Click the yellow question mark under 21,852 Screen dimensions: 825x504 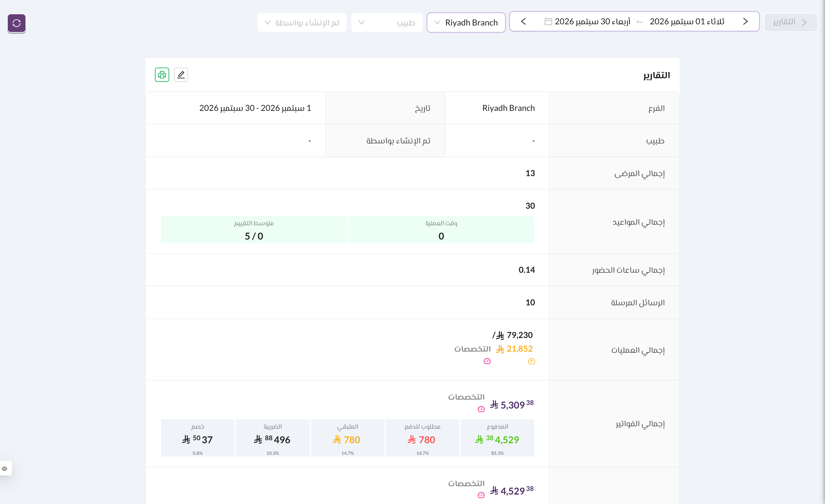click(532, 361)
